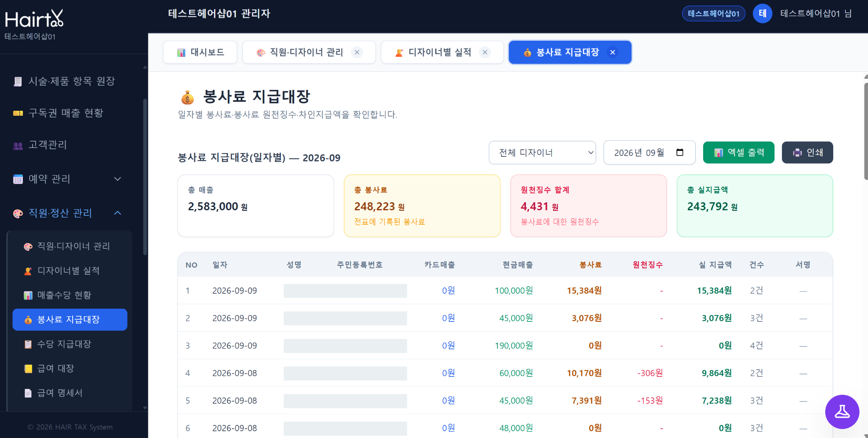Viewport: 868px width, 438px height.
Task: Click the 2026년 09월 month input
Action: click(649, 153)
